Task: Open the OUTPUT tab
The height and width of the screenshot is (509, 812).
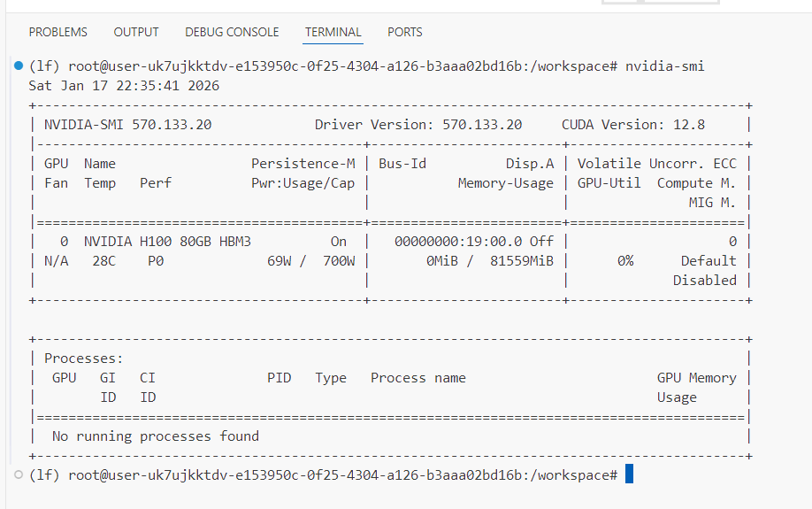Action: pyautogui.click(x=136, y=32)
